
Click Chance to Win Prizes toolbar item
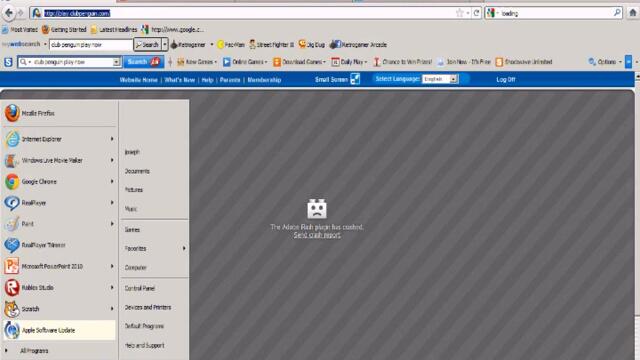click(x=402, y=62)
